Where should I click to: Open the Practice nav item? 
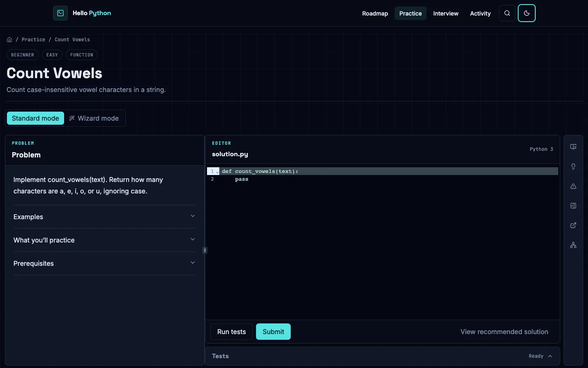[410, 13]
